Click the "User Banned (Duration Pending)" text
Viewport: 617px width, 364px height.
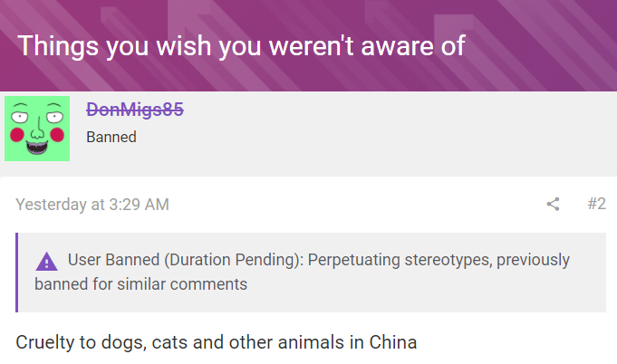coord(185,261)
